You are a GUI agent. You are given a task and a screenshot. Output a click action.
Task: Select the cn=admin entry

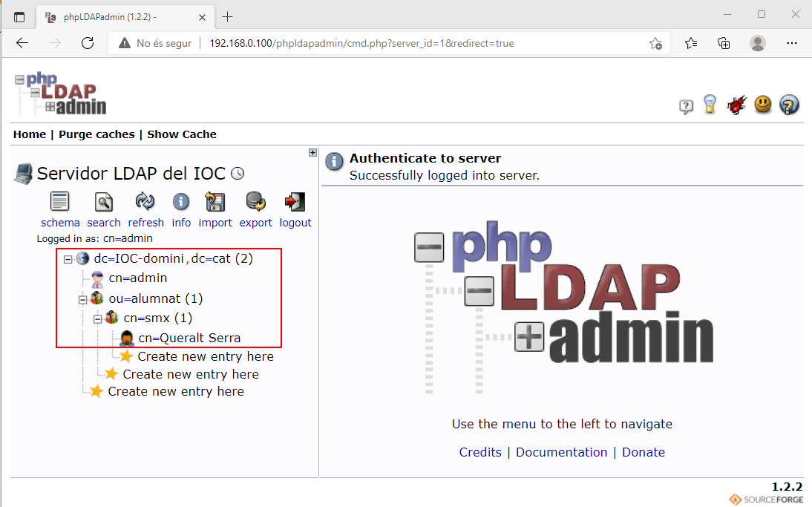137,278
